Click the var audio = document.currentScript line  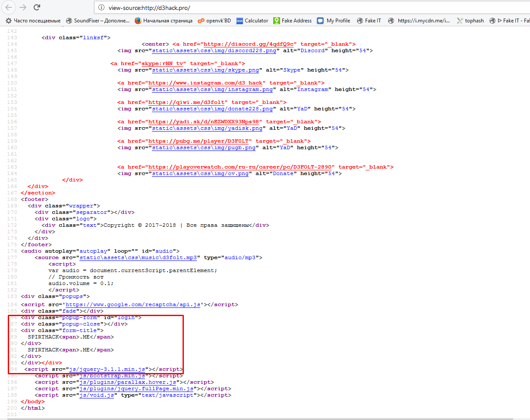click(x=132, y=270)
